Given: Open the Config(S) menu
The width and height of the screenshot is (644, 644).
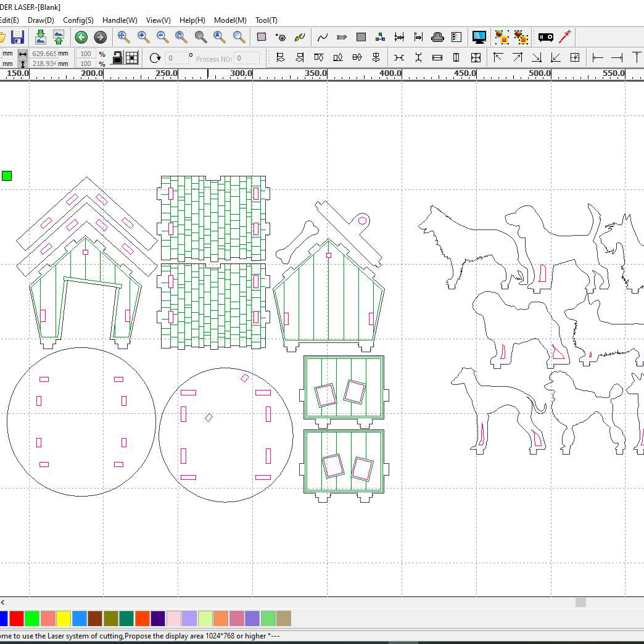Looking at the screenshot, I should tap(78, 20).
